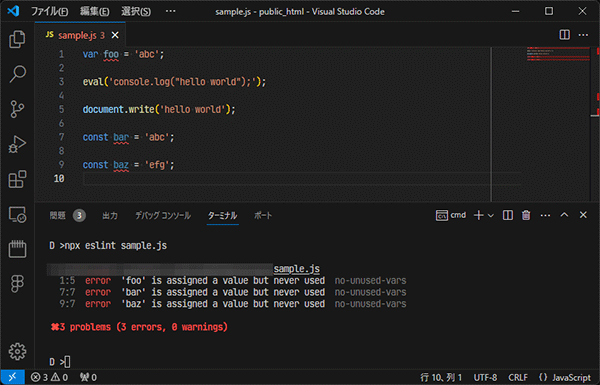The height and width of the screenshot is (385, 600).
Task: Open the Manage gear settings
Action: [x=17, y=351]
